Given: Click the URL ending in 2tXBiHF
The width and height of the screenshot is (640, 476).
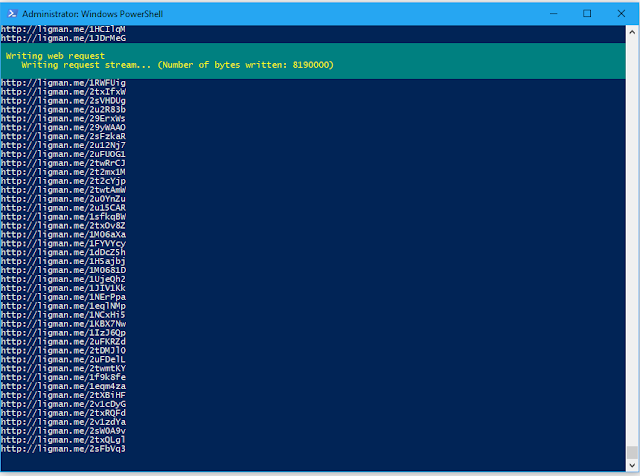Looking at the screenshot, I should (x=63, y=396).
